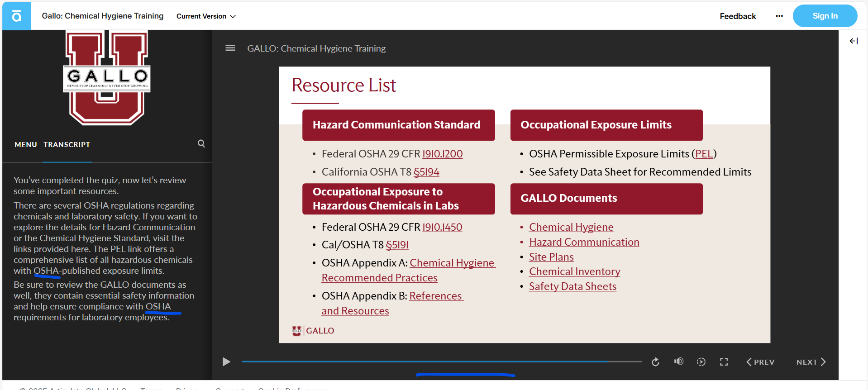The image size is (868, 390).
Task: Collapse the panel with arrow icon
Action: [854, 41]
